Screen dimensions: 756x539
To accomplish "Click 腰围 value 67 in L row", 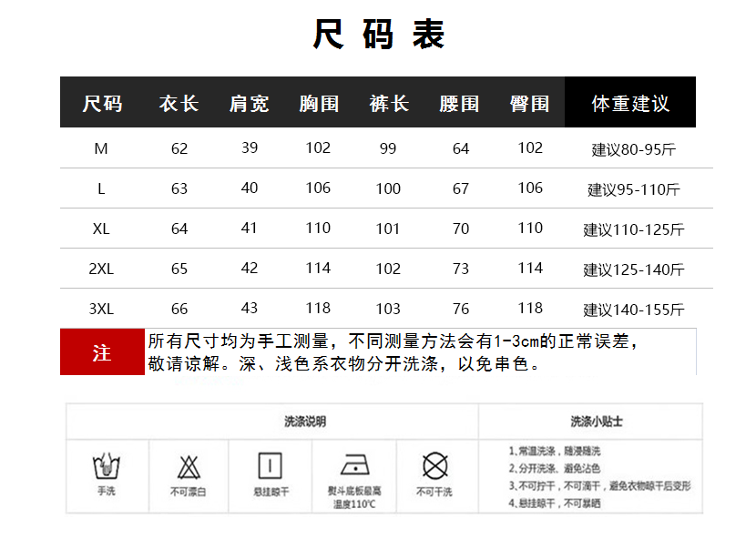I will 461,188.
